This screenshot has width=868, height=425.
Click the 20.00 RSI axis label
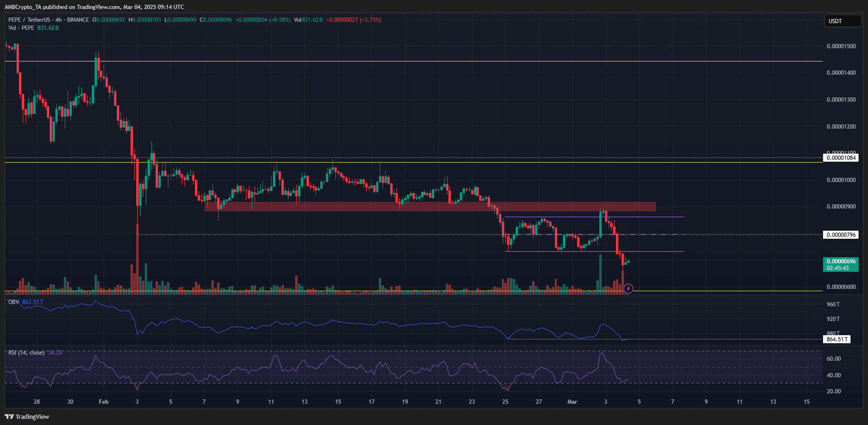[x=834, y=391]
